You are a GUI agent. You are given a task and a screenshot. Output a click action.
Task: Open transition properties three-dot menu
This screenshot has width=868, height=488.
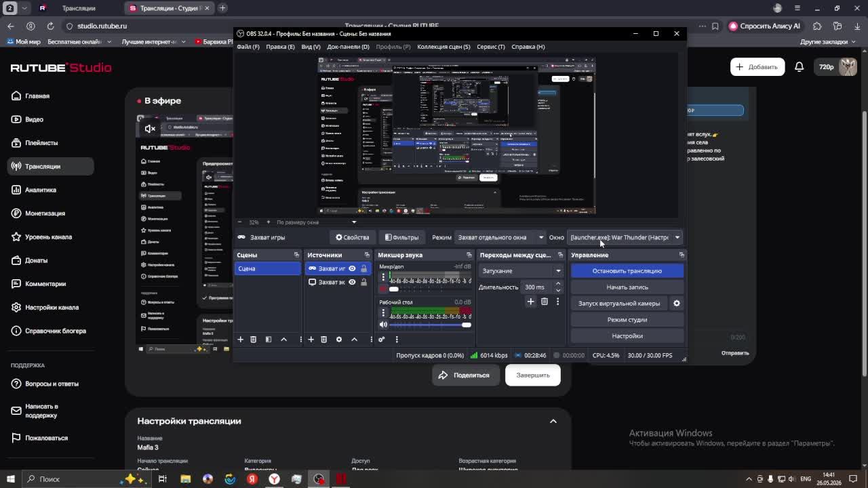(x=557, y=302)
